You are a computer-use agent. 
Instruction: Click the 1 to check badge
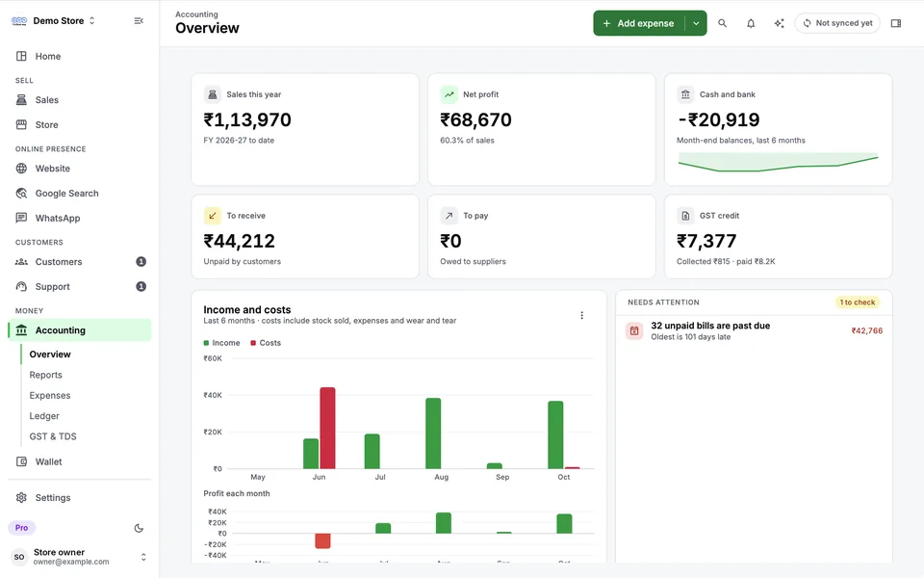click(x=858, y=302)
